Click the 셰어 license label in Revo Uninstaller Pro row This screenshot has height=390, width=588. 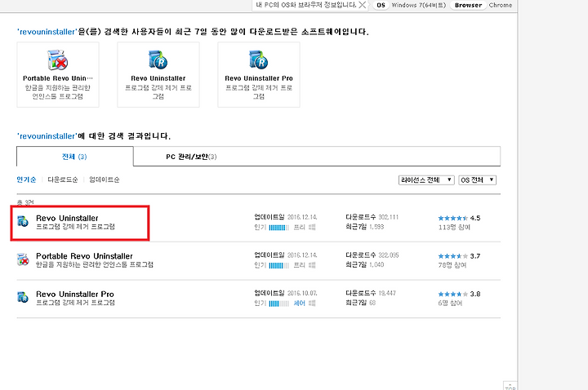tap(299, 304)
